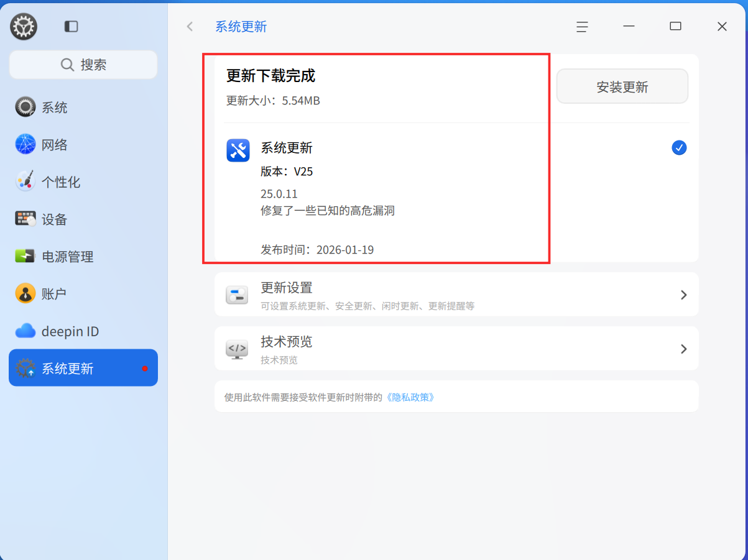Click the 系统 sidebar label
Screen dimensions: 748x560
pyautogui.click(x=55, y=108)
